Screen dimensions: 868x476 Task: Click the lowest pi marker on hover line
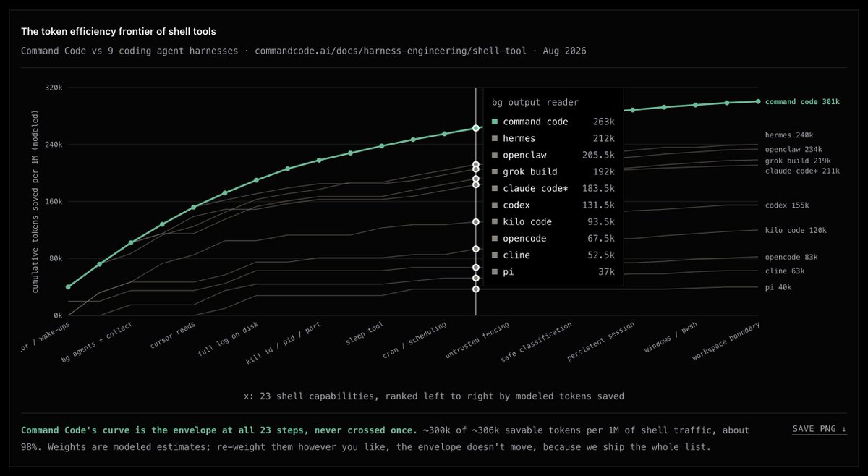(475, 289)
